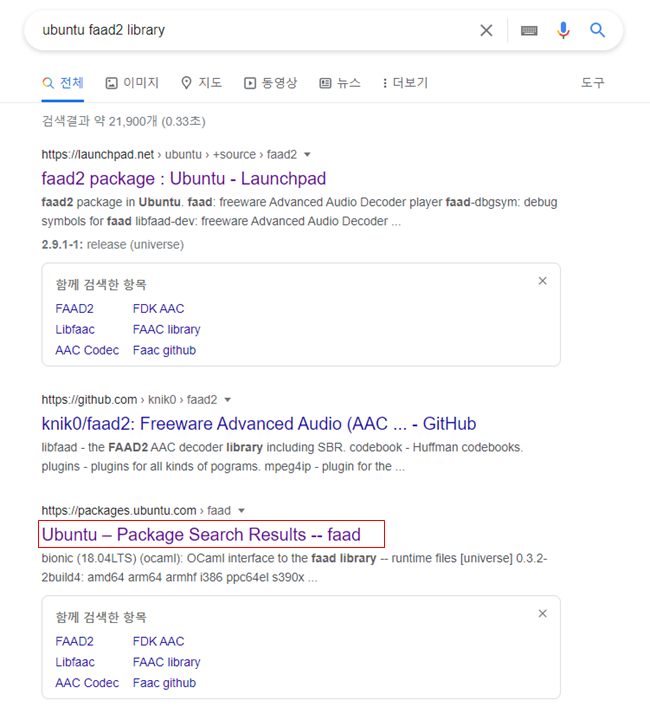Open 'faad2 package : Ubuntu - Launchpad' result

184,179
